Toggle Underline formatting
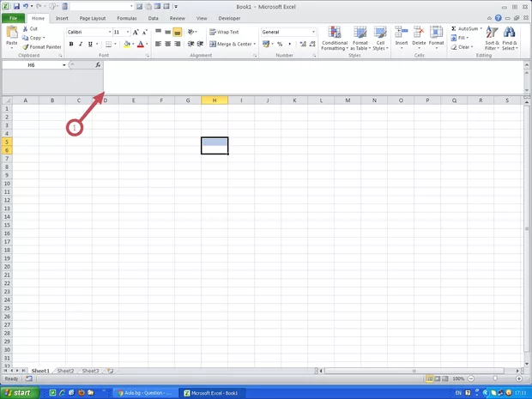The image size is (532, 399). [x=90, y=44]
